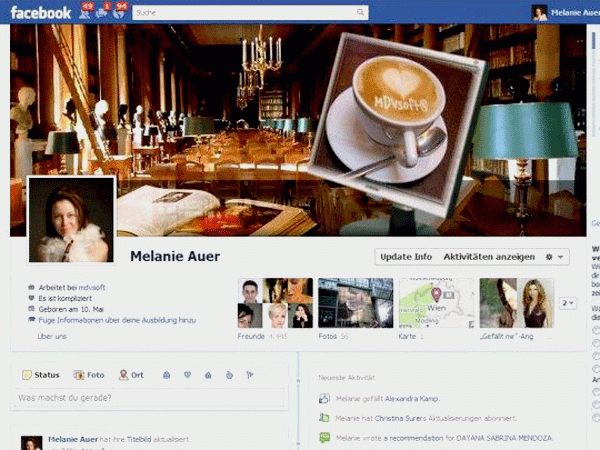Open Melanie Auer name in top bar

pos(575,13)
